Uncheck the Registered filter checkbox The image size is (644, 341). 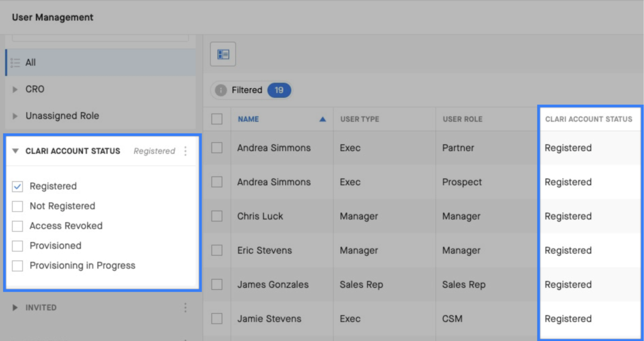click(17, 186)
